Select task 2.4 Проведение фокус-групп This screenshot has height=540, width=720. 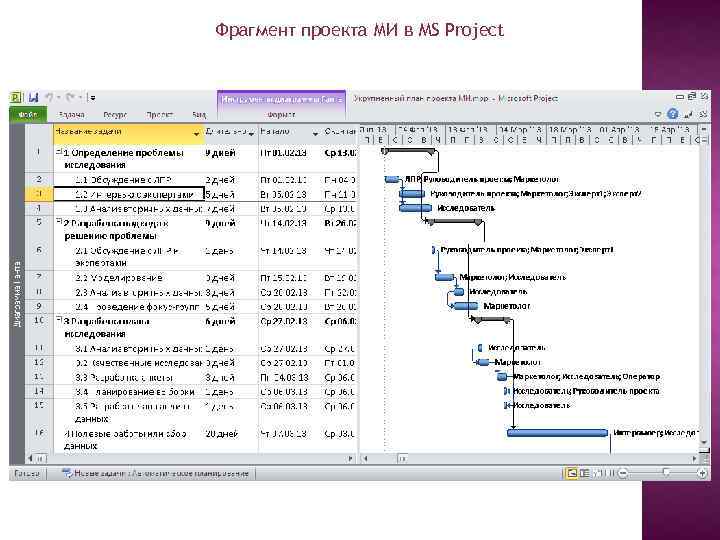click(x=129, y=307)
